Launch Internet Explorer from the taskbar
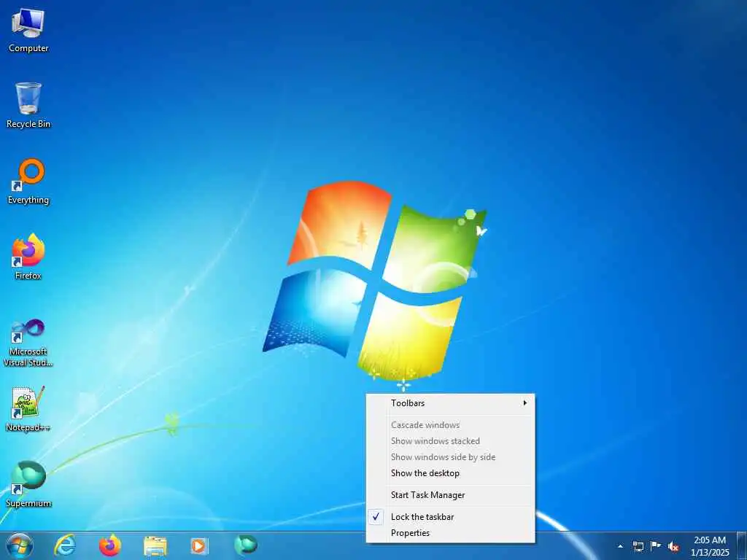747x560 pixels. click(x=65, y=545)
